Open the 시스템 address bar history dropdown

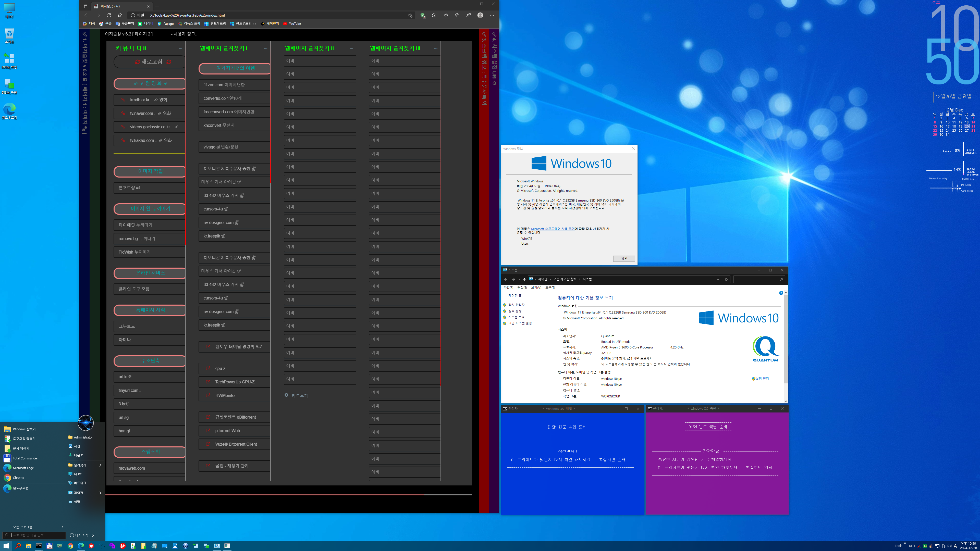point(717,279)
